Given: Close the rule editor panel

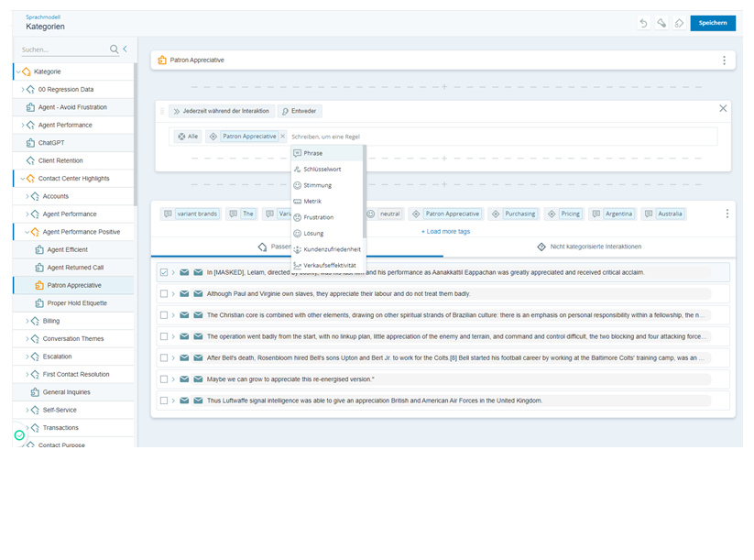Looking at the screenshot, I should (x=723, y=108).
